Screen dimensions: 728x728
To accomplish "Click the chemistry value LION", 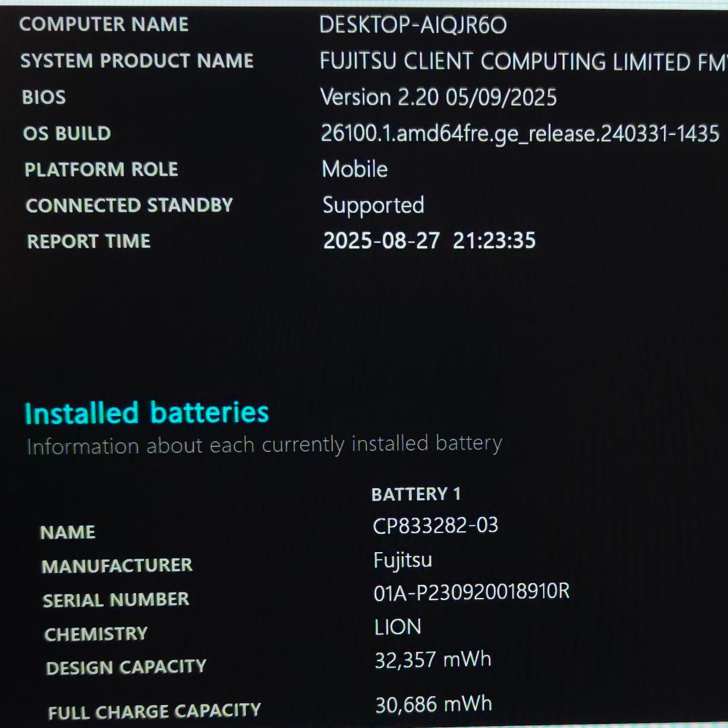I will point(398,627).
